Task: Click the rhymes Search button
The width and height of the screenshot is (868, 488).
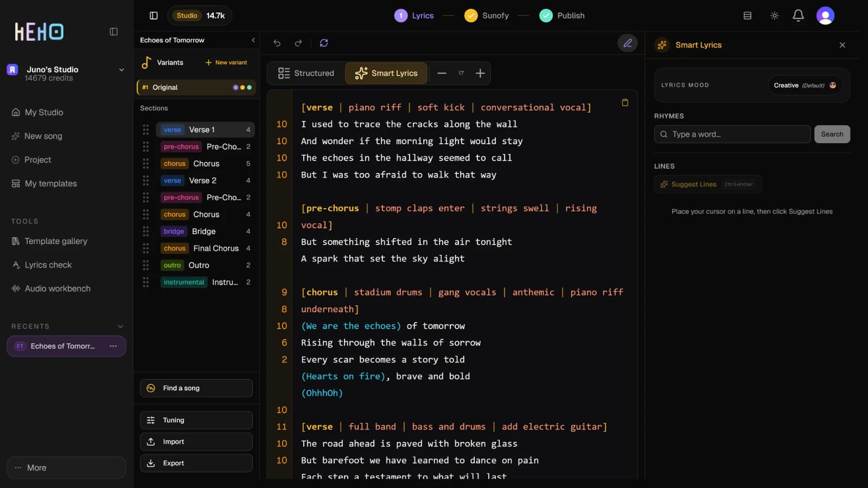Action: coord(832,134)
